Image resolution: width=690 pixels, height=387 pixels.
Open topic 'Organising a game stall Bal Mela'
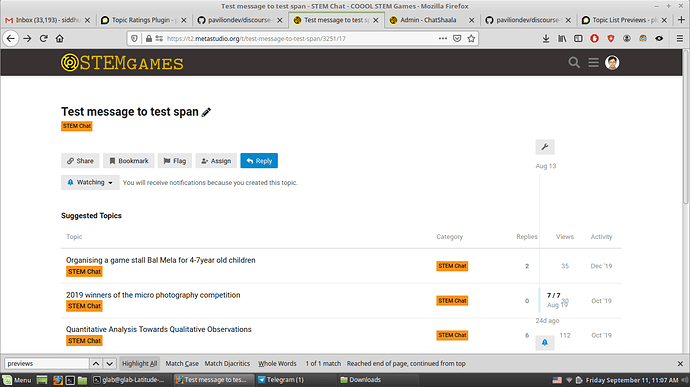pos(161,260)
